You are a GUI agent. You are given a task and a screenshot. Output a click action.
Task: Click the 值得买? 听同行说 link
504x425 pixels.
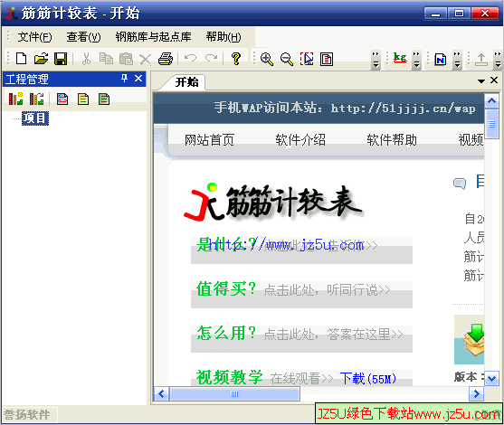point(301,294)
